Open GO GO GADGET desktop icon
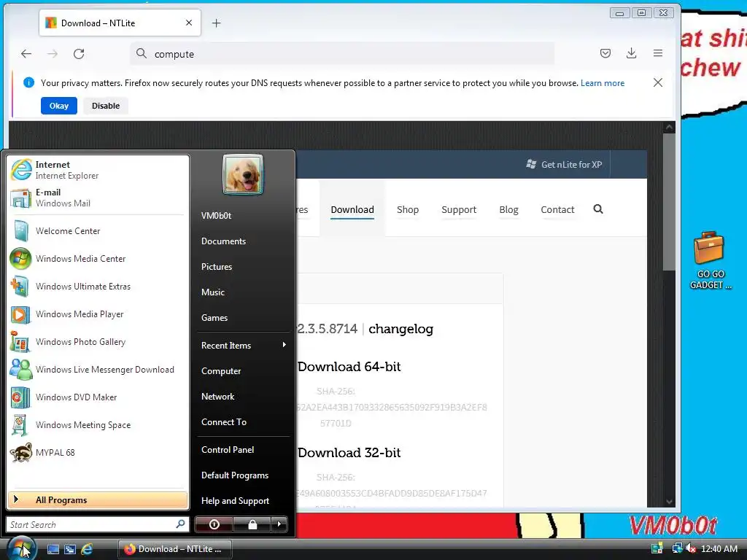The image size is (747, 560). point(711,260)
